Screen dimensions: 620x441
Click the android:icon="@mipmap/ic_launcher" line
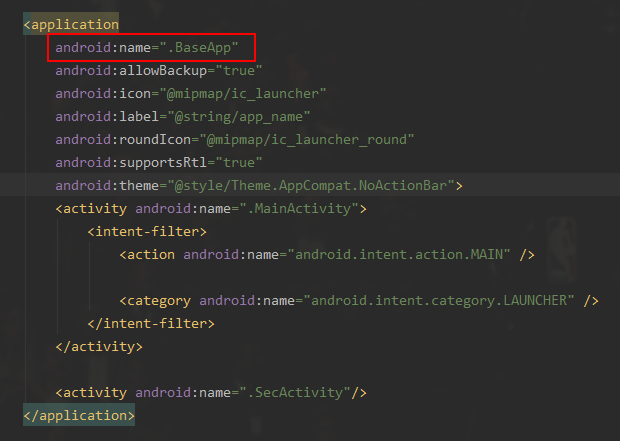[x=191, y=94]
